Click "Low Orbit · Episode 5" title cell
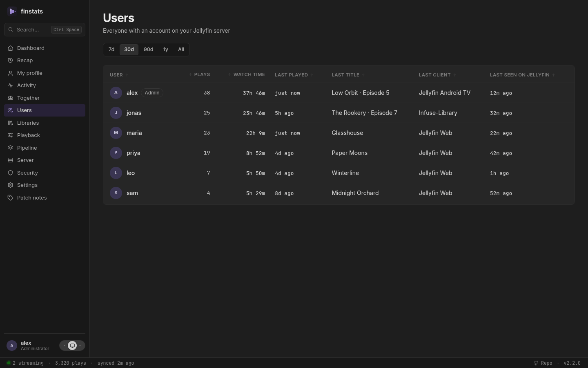Screen dimensions: 588x368 coord(361,93)
